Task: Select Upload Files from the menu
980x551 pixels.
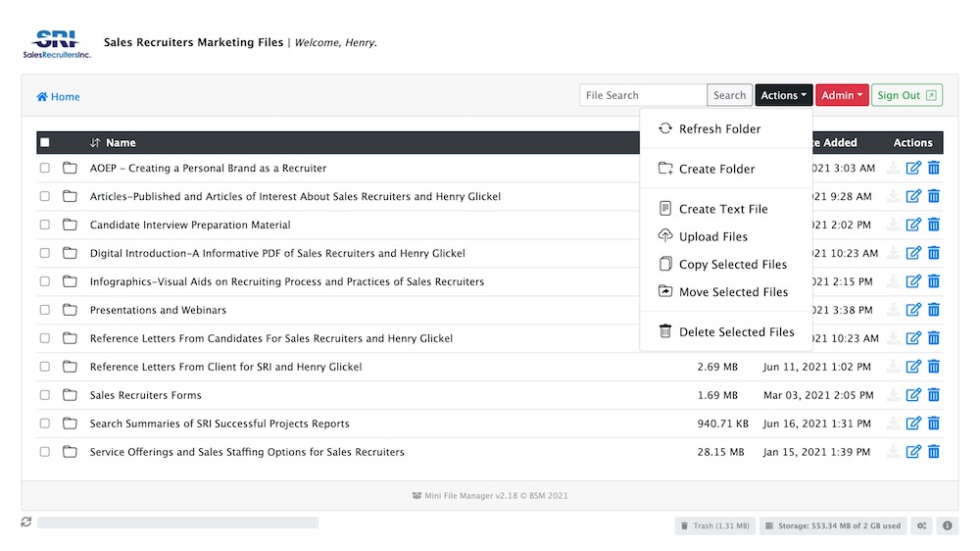Action: point(725,236)
